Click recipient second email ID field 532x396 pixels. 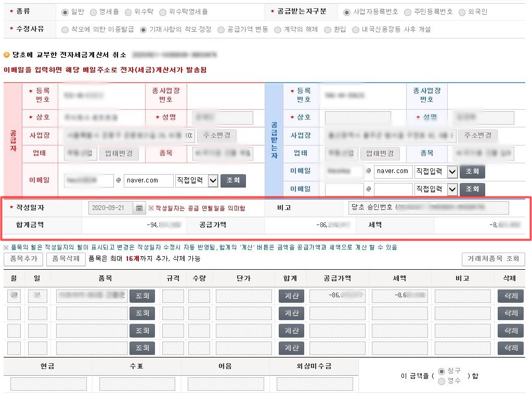click(x=344, y=190)
